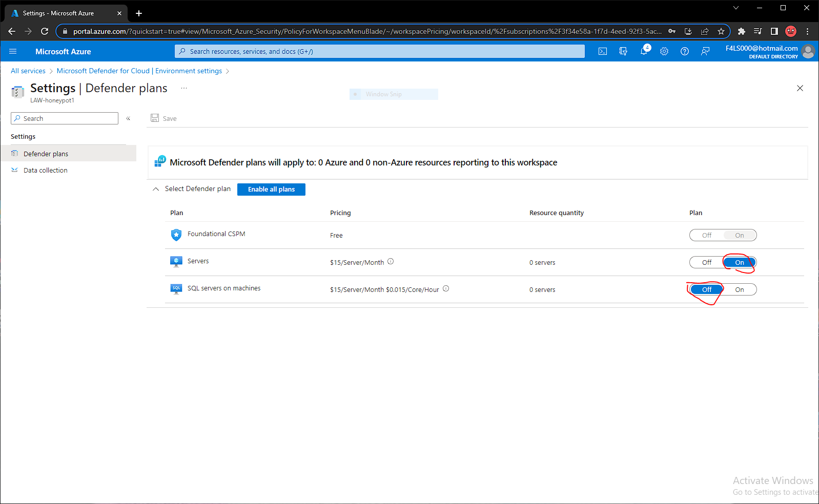The width and height of the screenshot is (819, 504).
Task: Click the Install app icon in address bar
Action: point(688,31)
